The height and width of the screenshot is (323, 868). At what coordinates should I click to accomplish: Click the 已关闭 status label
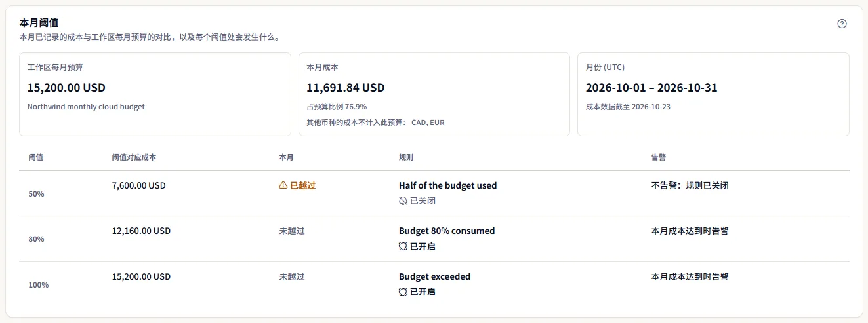coord(423,200)
